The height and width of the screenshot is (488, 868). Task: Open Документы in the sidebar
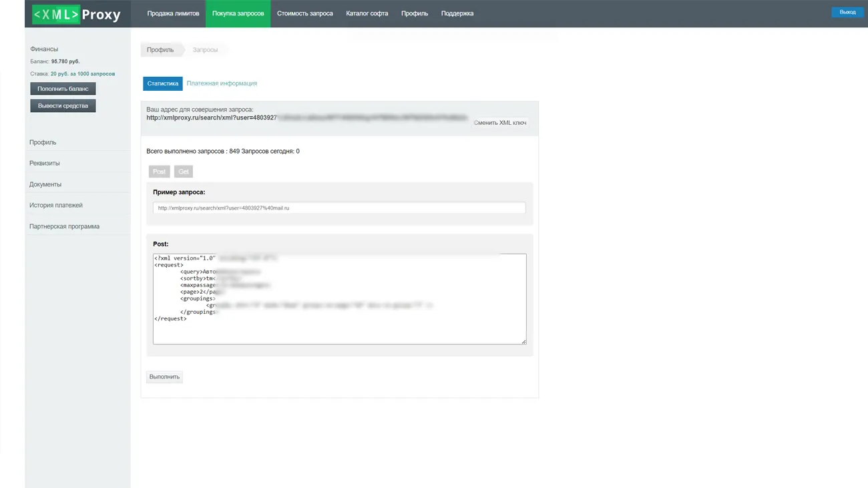click(45, 184)
